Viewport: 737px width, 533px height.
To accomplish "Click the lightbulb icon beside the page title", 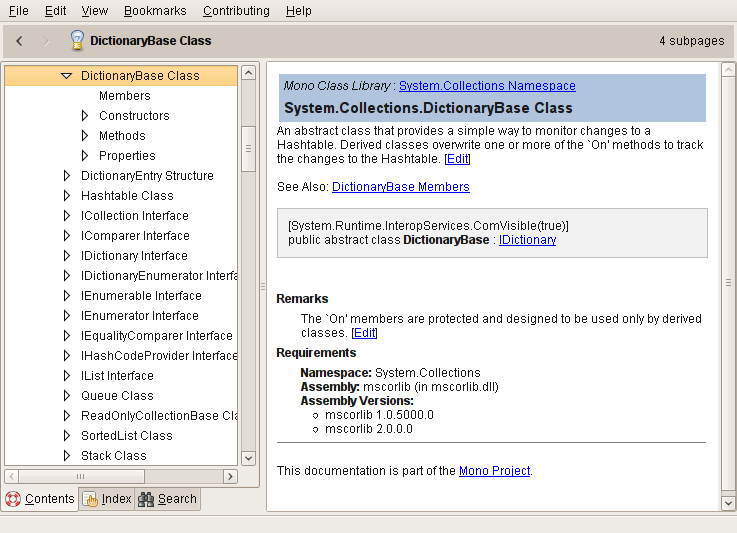I will coord(77,41).
